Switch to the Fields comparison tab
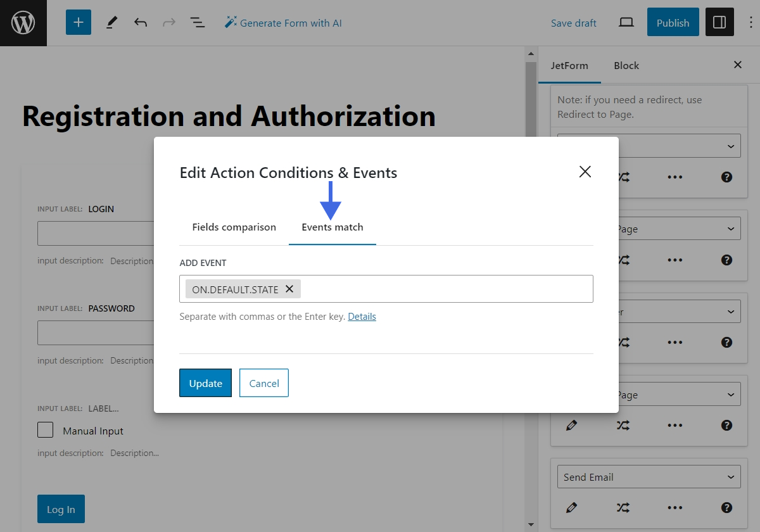This screenshot has height=532, width=760. 234,227
